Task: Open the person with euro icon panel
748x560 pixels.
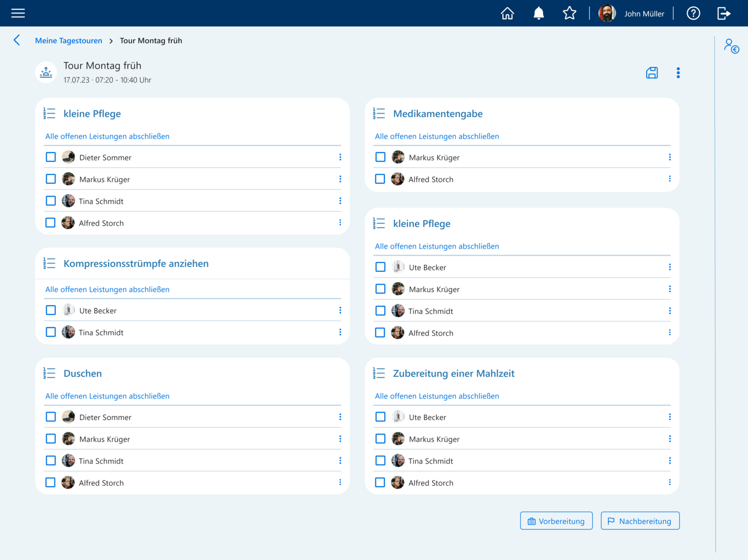Action: coord(731,46)
